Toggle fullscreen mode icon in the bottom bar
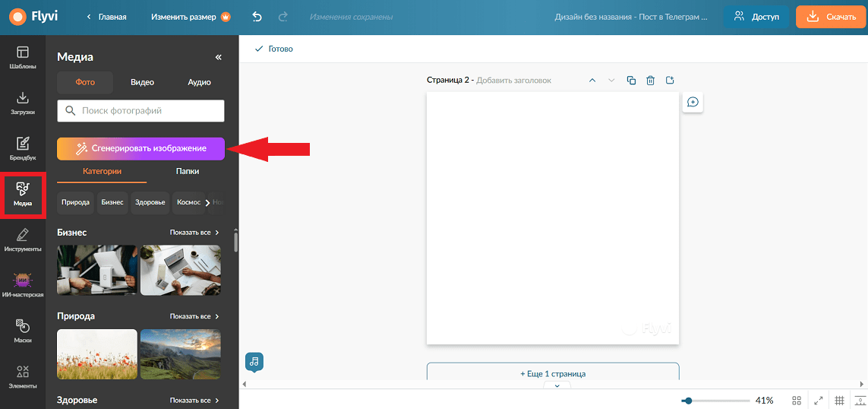 tap(818, 400)
